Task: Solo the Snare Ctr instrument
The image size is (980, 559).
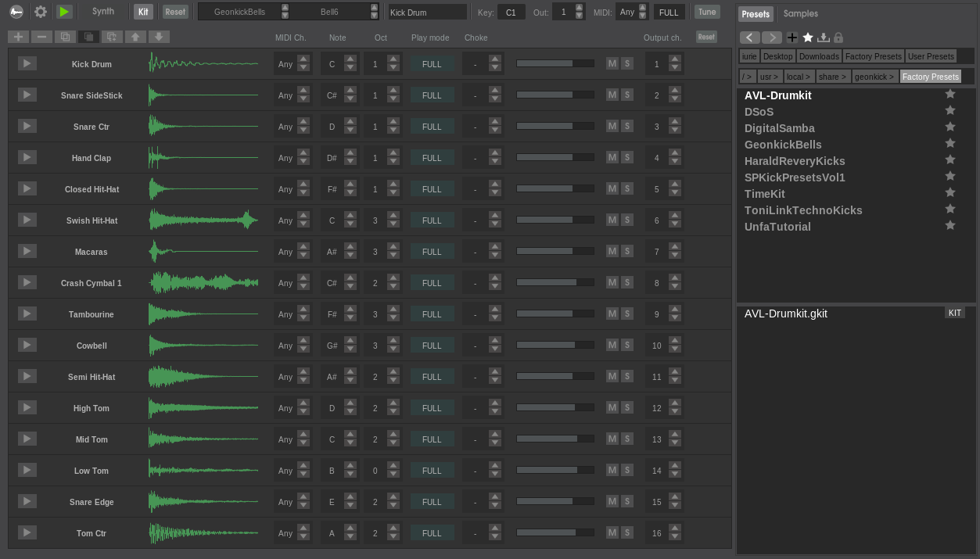Action: click(x=627, y=126)
